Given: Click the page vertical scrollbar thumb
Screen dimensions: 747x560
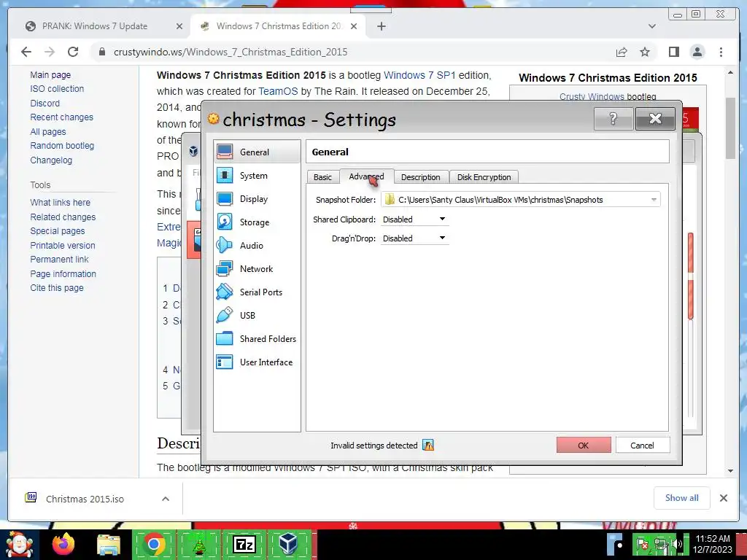Looking at the screenshot, I should (730, 128).
